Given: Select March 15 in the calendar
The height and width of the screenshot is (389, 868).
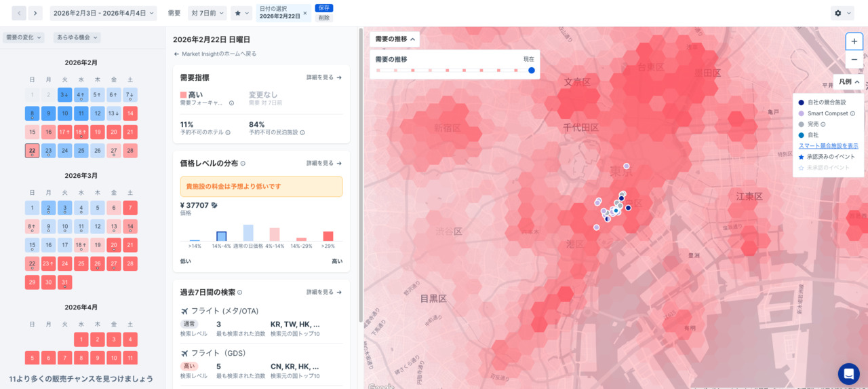Looking at the screenshot, I should click(32, 245).
